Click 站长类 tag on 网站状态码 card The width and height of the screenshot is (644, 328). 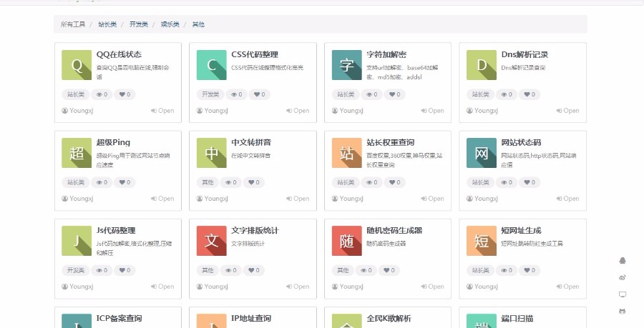pyautogui.click(x=481, y=182)
